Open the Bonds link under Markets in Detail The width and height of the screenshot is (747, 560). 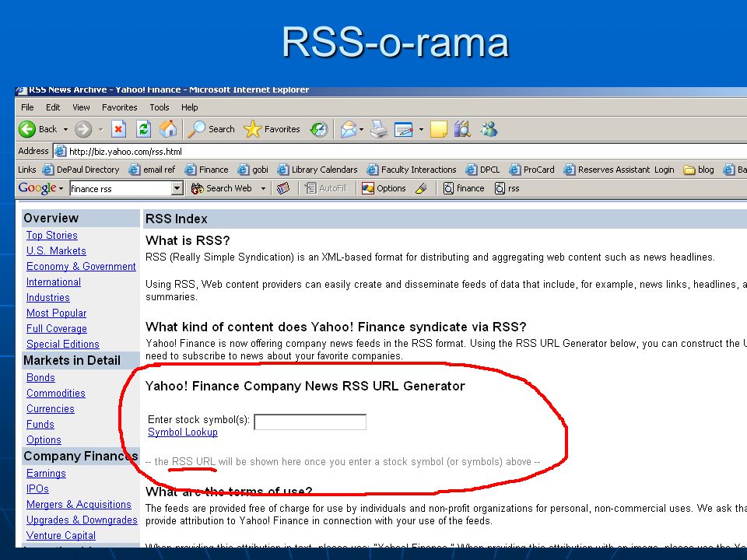[x=40, y=378]
